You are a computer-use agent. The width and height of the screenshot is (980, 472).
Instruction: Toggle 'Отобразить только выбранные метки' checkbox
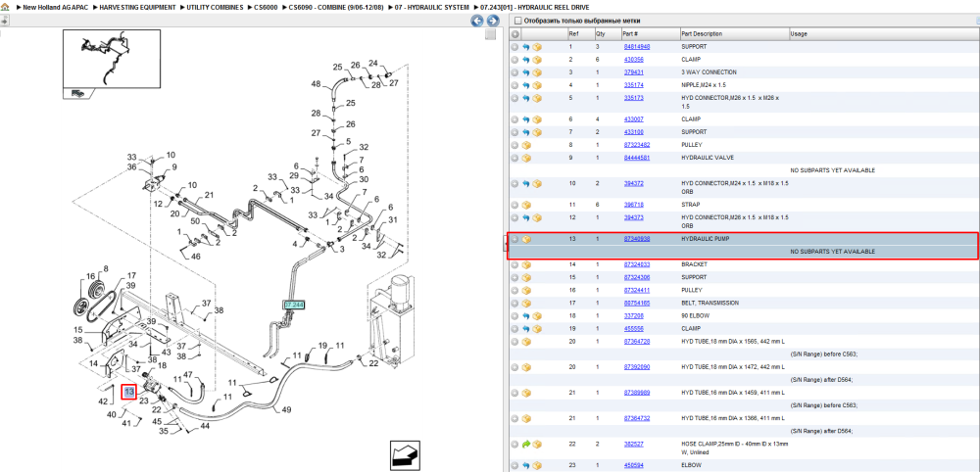[x=517, y=21]
